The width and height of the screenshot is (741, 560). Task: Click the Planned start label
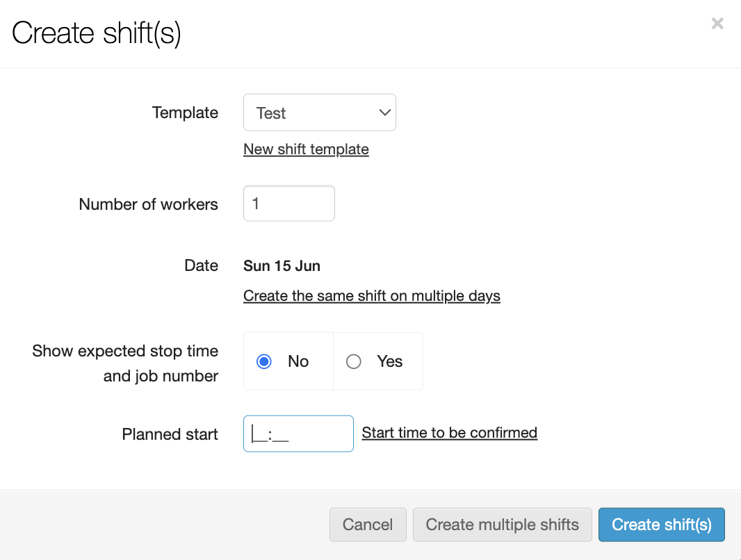click(x=170, y=434)
